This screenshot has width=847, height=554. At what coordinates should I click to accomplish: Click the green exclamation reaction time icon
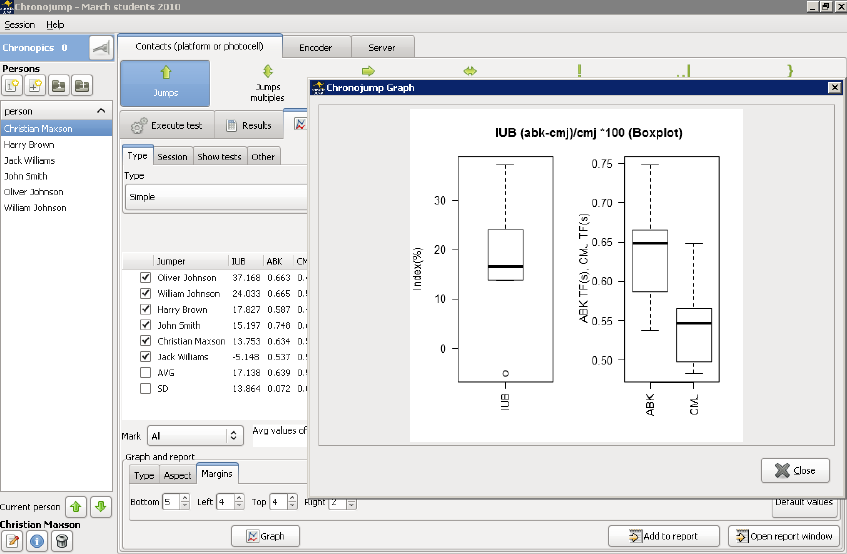click(x=580, y=71)
